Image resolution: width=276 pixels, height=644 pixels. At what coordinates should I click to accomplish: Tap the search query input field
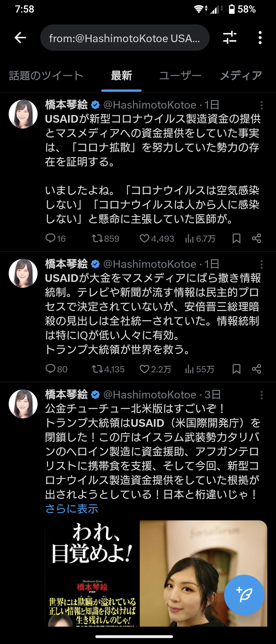coord(125,38)
